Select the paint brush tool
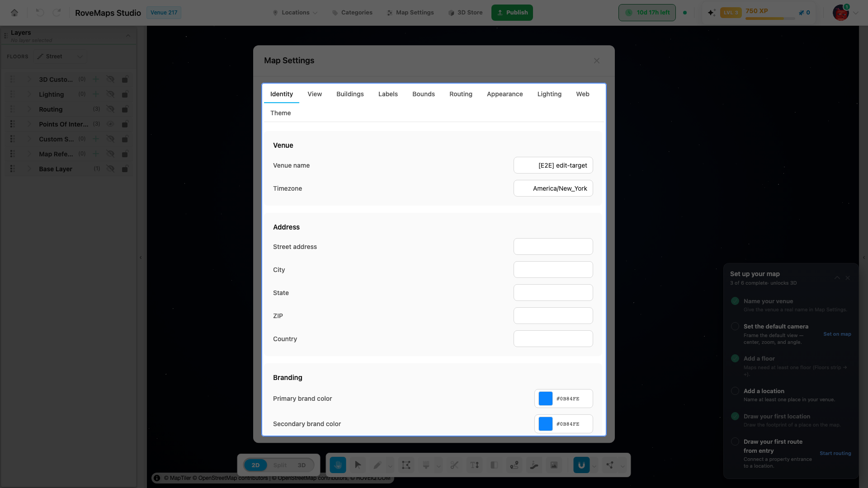This screenshot has height=488, width=868. pos(426,465)
